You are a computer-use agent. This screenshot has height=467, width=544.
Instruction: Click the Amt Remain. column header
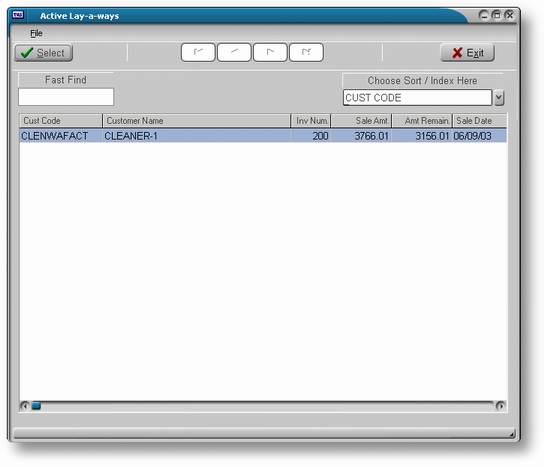(x=422, y=121)
